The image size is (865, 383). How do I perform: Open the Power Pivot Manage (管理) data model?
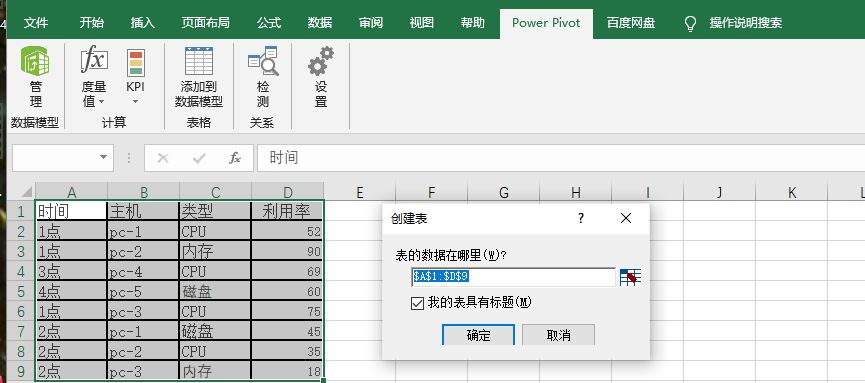coord(35,61)
